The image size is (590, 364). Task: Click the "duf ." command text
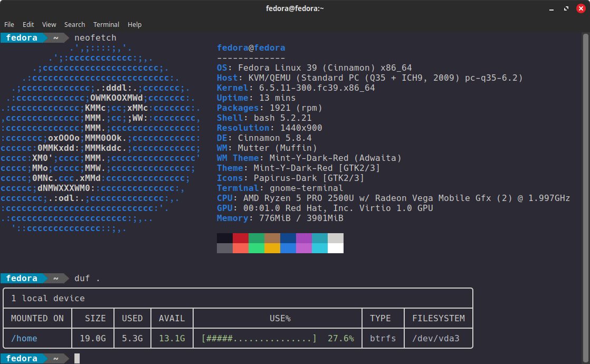point(87,278)
